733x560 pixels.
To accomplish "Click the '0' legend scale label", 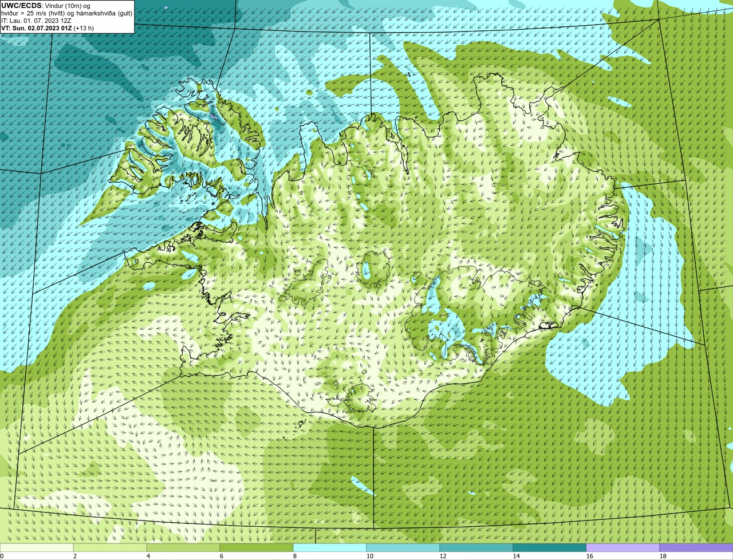I will pos(2,556).
